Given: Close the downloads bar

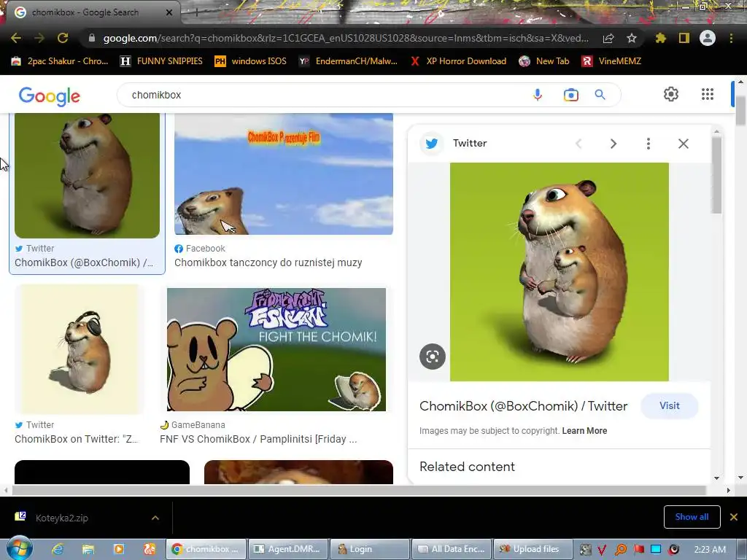Looking at the screenshot, I should click(x=734, y=517).
